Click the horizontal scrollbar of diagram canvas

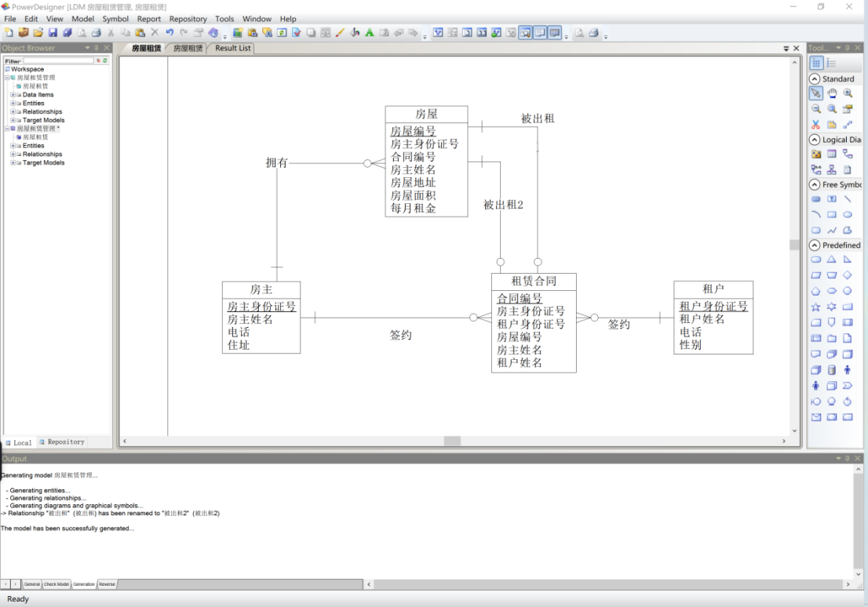coord(454,441)
